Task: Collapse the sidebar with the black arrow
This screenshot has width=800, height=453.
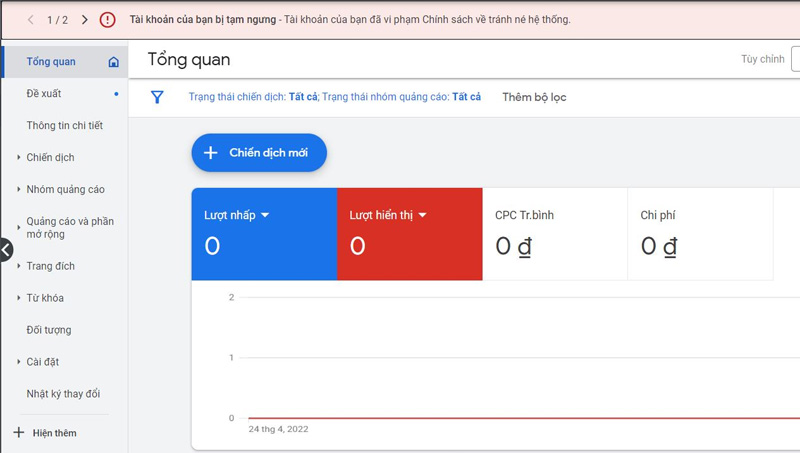Action: pyautogui.click(x=5, y=250)
